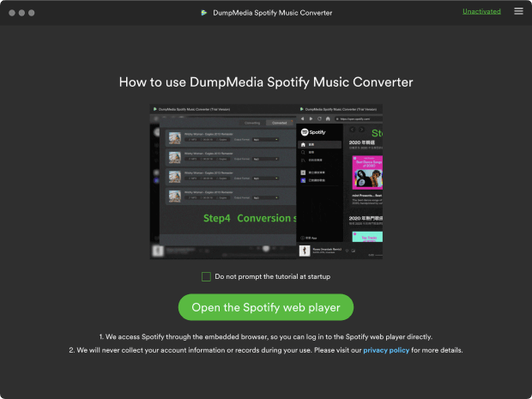Image resolution: width=532 pixels, height=399 pixels.
Task: Click the title text 'DumpMedia Spotify Music Converter'
Action: pyautogui.click(x=273, y=13)
